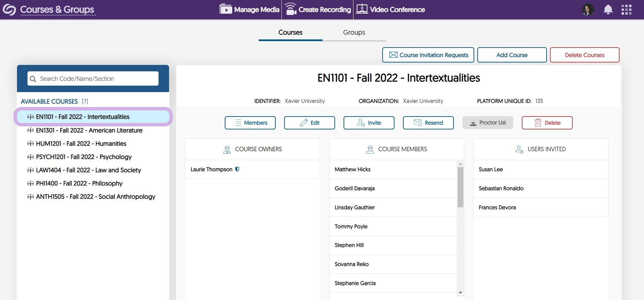Start Create Recording in the header
This screenshot has width=644, height=300.
pos(318,10)
